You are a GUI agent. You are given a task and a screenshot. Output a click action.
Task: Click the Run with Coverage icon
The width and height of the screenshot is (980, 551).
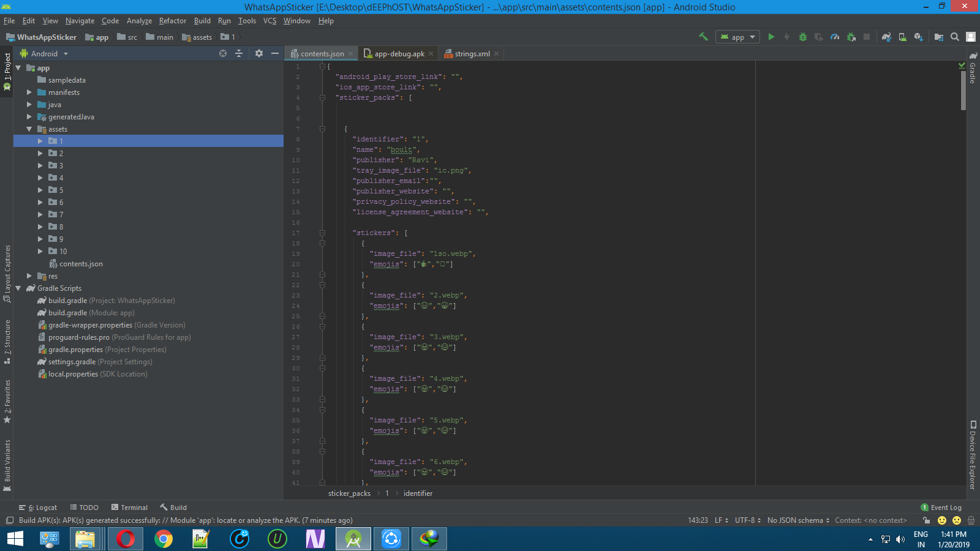tap(819, 37)
